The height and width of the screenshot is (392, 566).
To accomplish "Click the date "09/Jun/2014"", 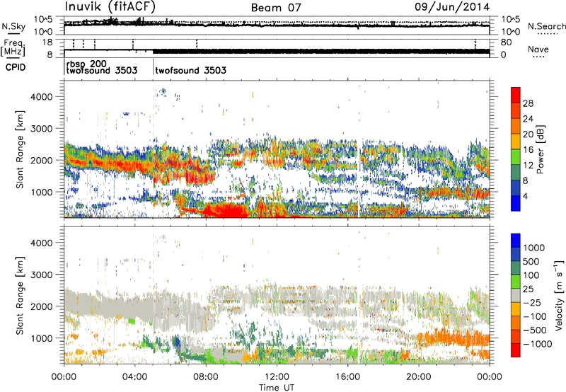I will click(x=452, y=7).
